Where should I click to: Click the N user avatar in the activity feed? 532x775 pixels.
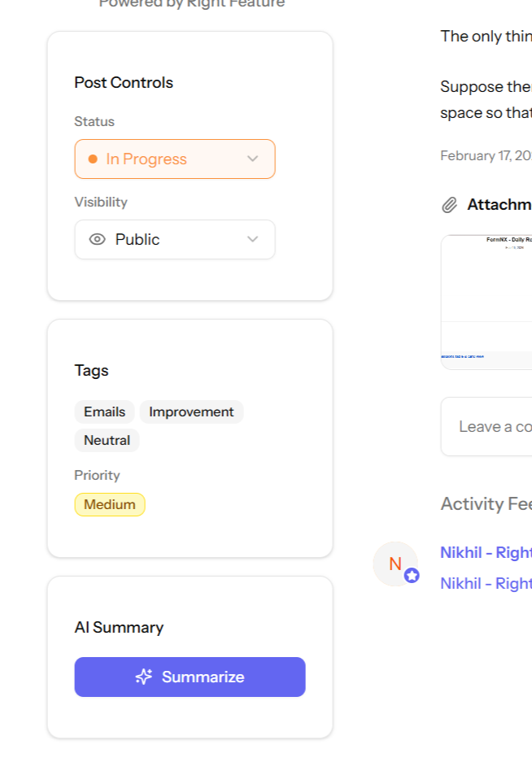[x=395, y=563]
